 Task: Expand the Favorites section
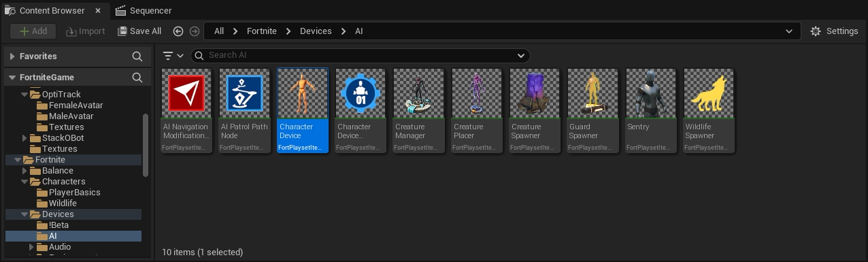12,56
